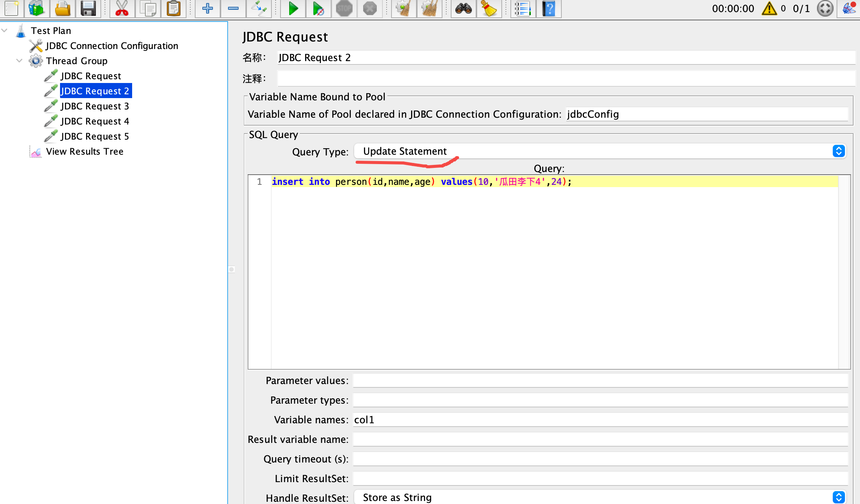Select JDBC Request 3 in tree

(95, 106)
